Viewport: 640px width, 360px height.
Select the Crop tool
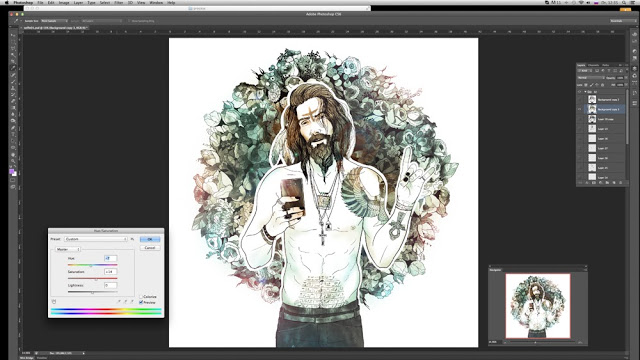point(13,61)
